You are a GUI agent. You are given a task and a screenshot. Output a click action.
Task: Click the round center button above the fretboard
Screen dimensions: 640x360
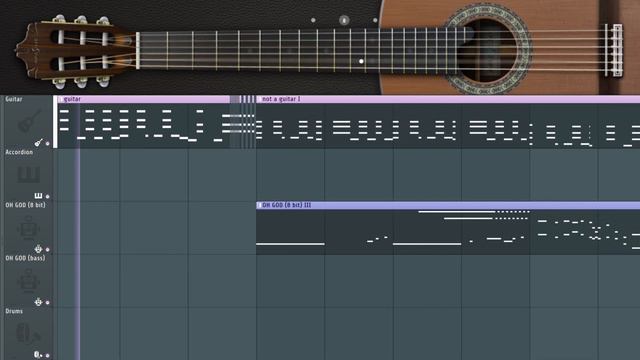coord(344,20)
